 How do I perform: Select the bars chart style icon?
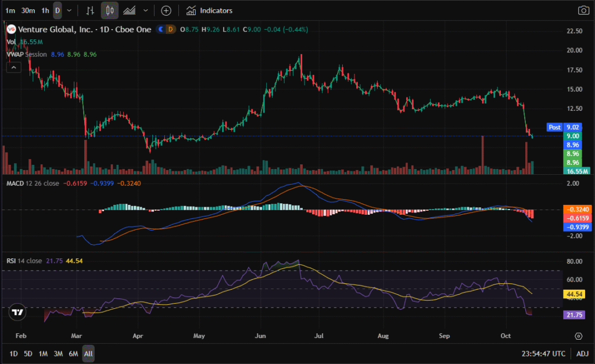click(x=89, y=10)
